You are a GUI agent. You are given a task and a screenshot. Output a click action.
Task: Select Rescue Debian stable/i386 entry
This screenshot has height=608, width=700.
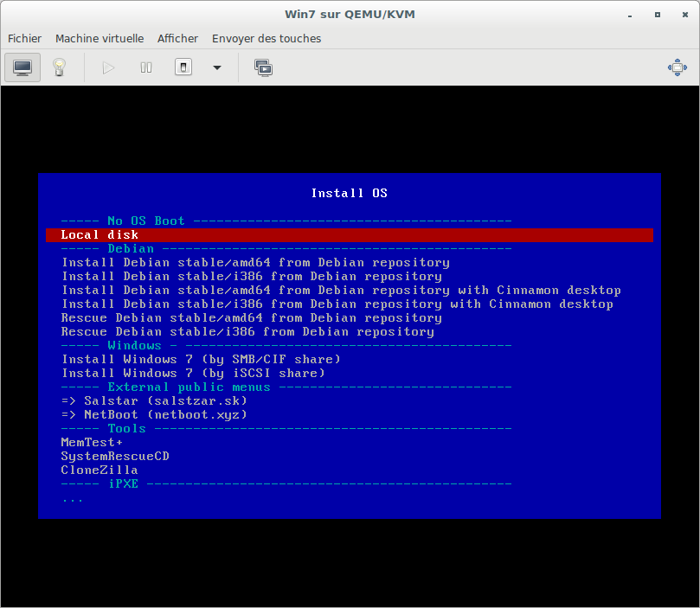pos(247,332)
